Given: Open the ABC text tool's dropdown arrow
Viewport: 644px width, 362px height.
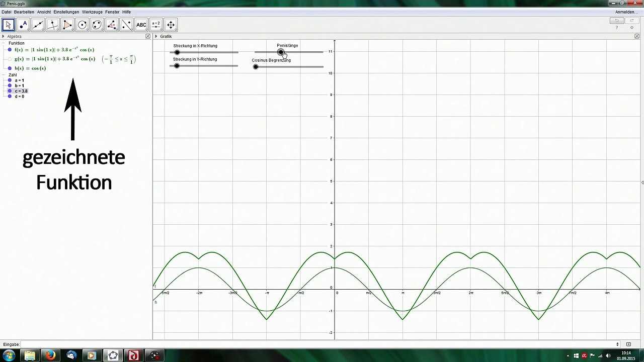Looking at the screenshot, I should 146,30.
